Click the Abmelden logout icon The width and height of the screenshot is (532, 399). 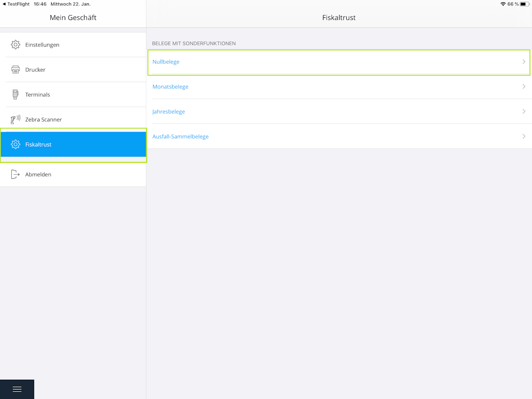pyautogui.click(x=15, y=174)
